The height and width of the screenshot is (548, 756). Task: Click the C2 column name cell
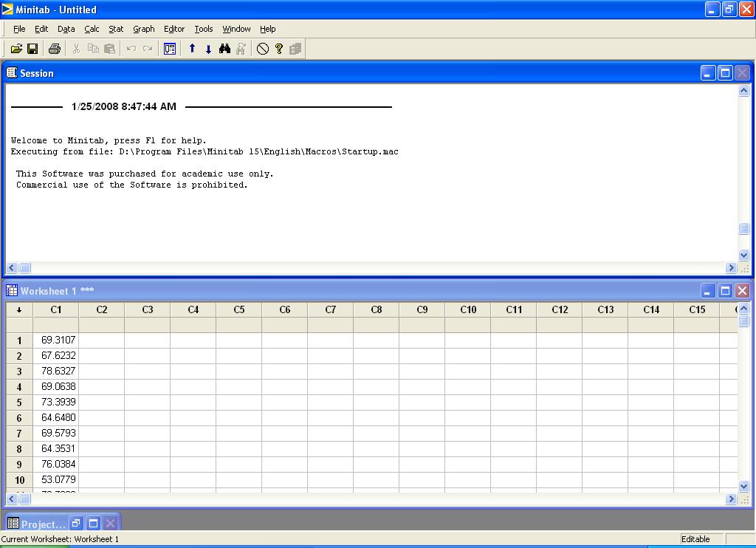click(x=102, y=325)
